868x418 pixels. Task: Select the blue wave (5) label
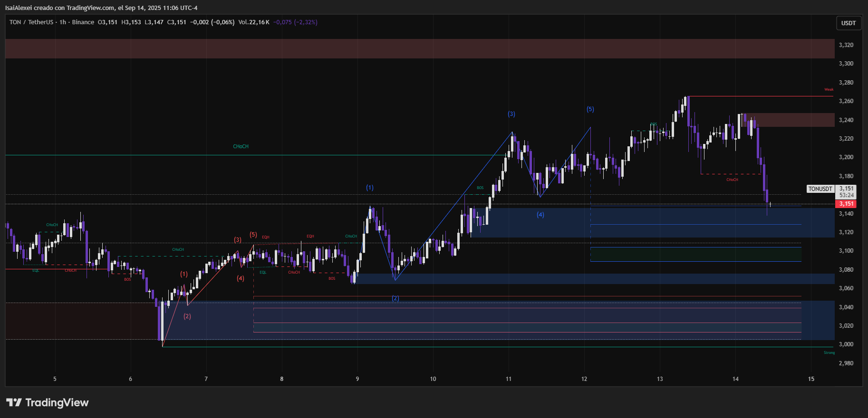coord(590,109)
